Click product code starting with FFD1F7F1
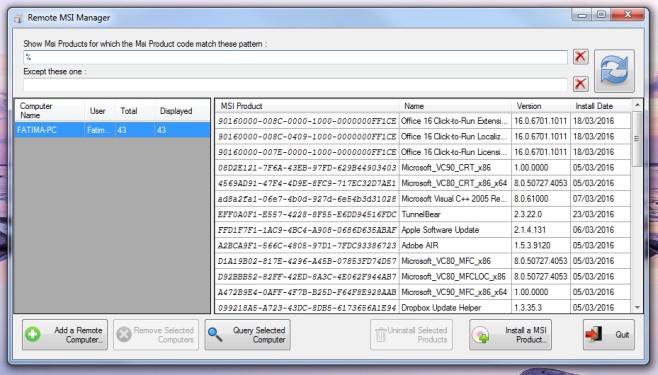The height and width of the screenshot is (375, 658). (307, 230)
